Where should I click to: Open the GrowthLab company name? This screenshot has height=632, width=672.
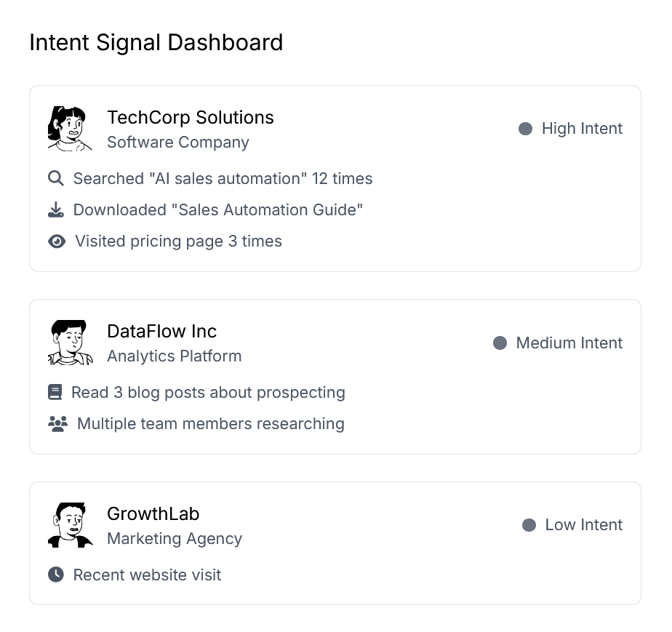pos(153,513)
